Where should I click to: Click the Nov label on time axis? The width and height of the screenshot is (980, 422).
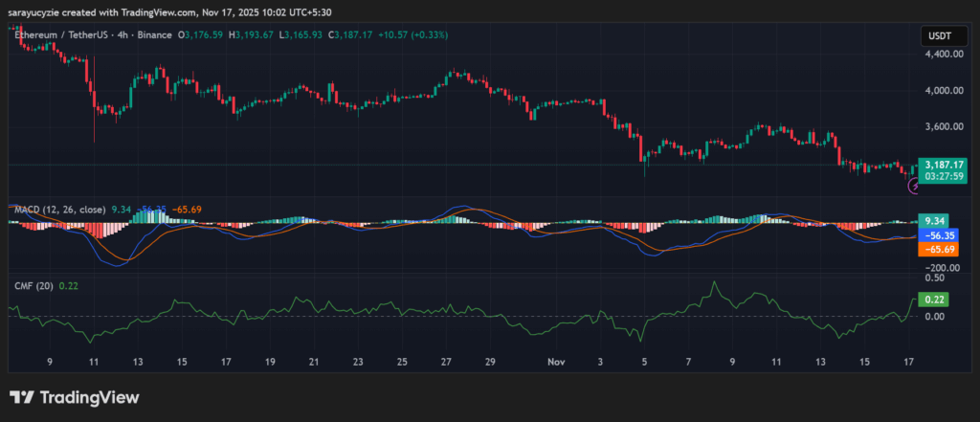556,363
